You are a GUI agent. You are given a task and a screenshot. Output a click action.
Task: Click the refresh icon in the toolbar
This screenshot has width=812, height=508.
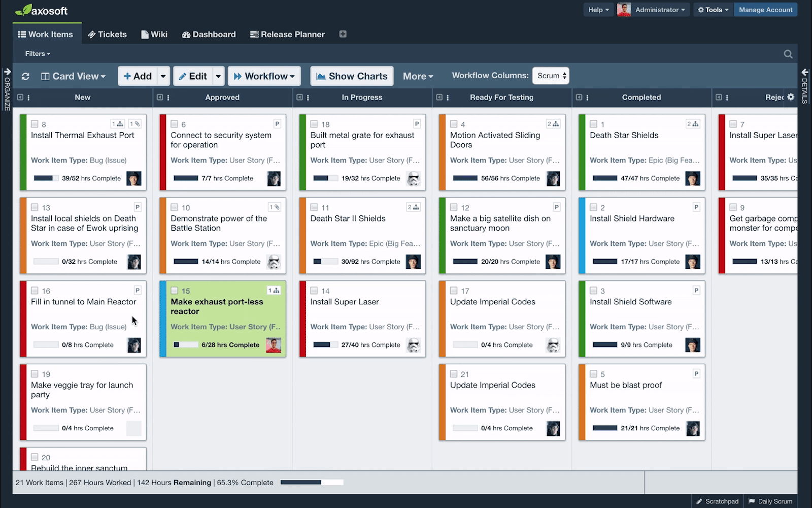tap(25, 76)
